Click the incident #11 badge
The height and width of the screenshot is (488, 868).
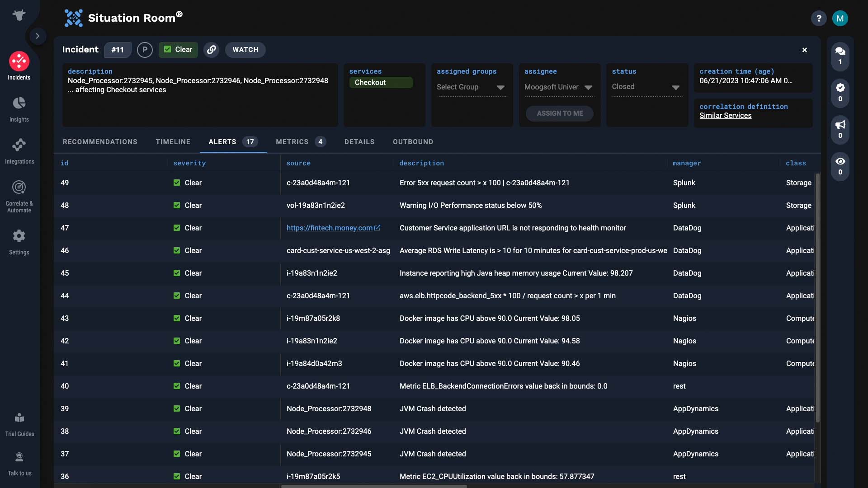point(118,50)
